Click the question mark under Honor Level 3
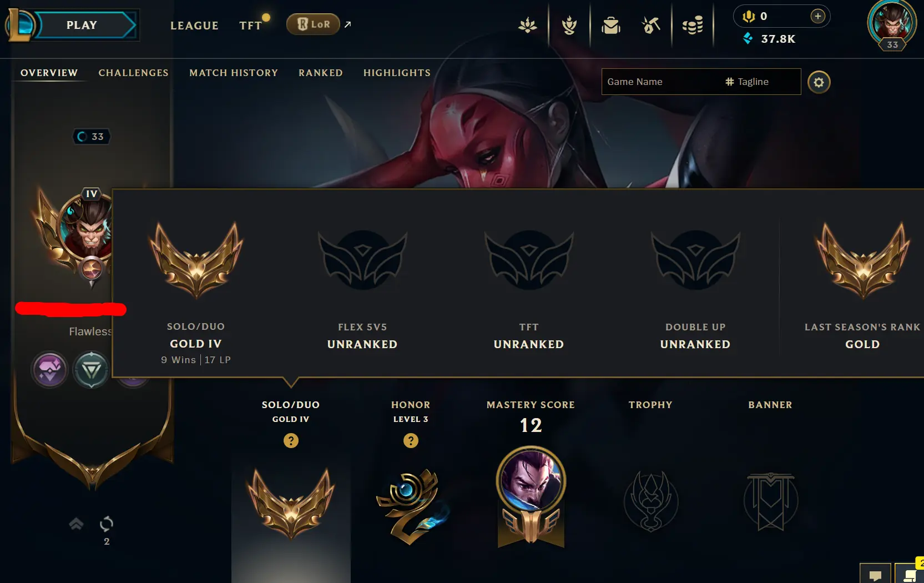Image resolution: width=924 pixels, height=583 pixels. (411, 441)
